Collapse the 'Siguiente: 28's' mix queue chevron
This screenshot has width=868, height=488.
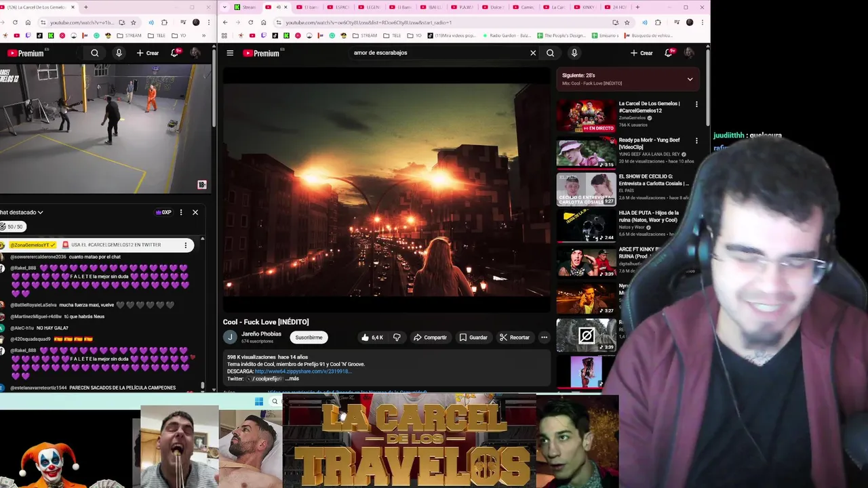coord(690,79)
